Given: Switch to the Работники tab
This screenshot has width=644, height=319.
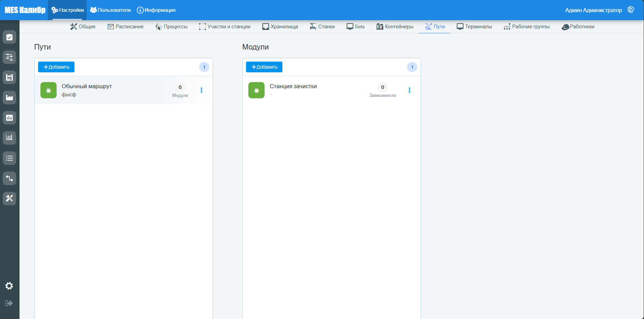Looking at the screenshot, I should [578, 27].
